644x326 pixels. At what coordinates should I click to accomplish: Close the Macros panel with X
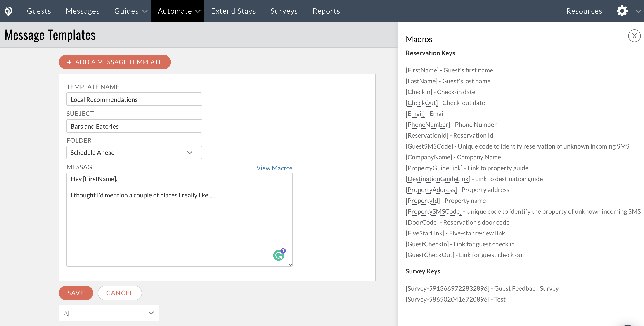634,36
